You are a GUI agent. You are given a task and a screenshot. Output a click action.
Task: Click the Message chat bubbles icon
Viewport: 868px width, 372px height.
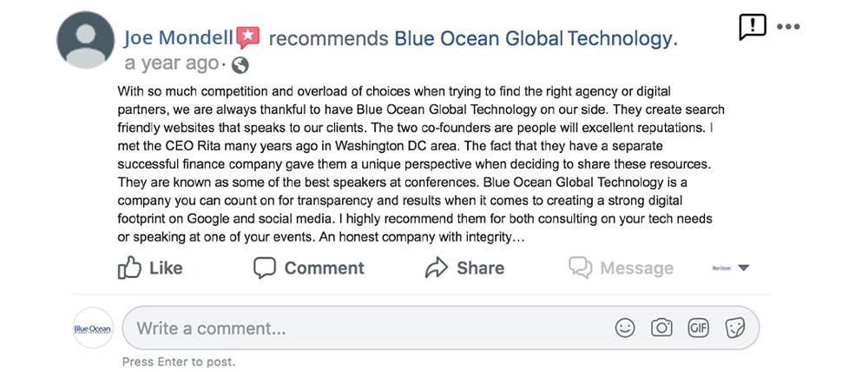coord(580,268)
